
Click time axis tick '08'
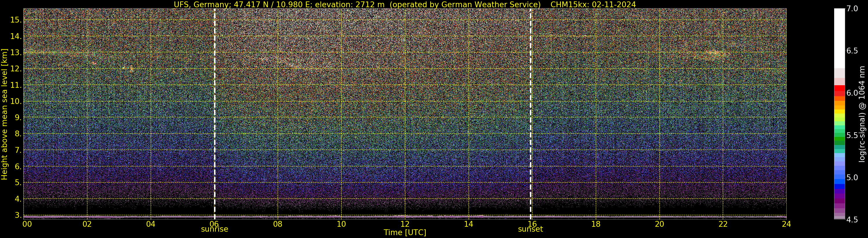click(x=278, y=224)
